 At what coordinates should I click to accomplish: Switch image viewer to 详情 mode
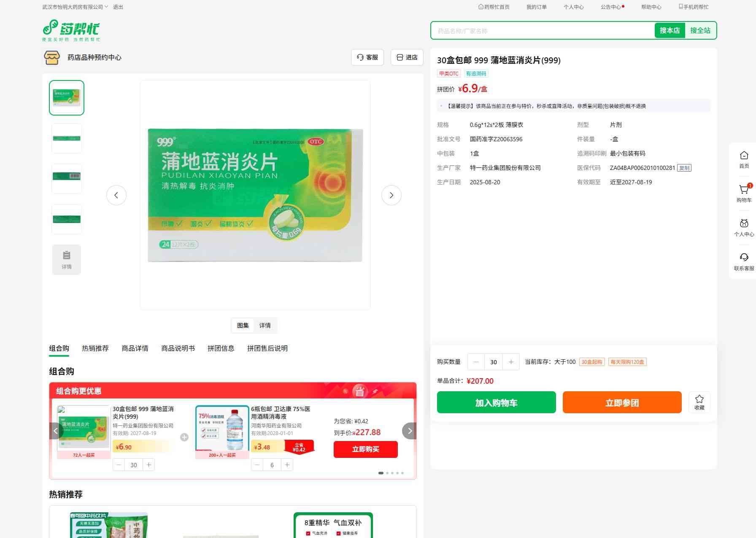tap(265, 325)
